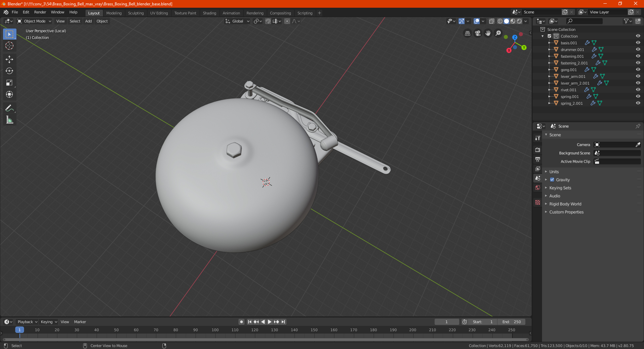The image size is (644, 349).
Task: Switch to wireframe viewport shading
Action: (500, 21)
